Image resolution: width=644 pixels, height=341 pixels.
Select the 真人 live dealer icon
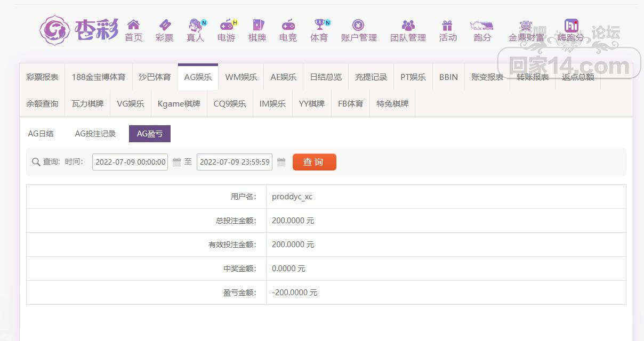(195, 25)
